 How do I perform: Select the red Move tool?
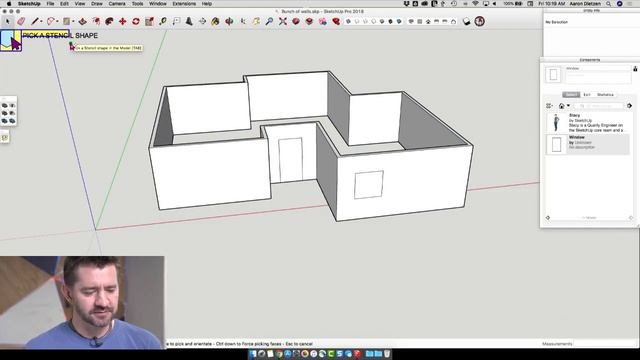[122, 21]
